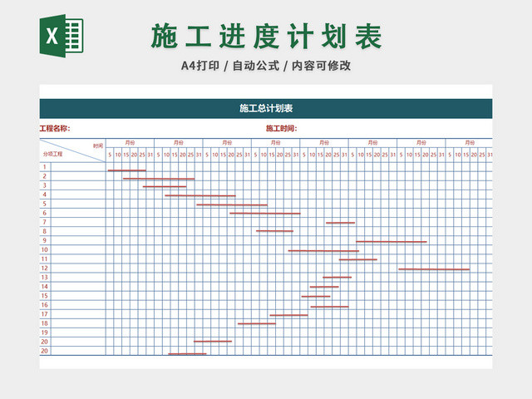Select the red schedule bar in row 5
Viewport: 532px width, 399px height.
[x=232, y=205]
